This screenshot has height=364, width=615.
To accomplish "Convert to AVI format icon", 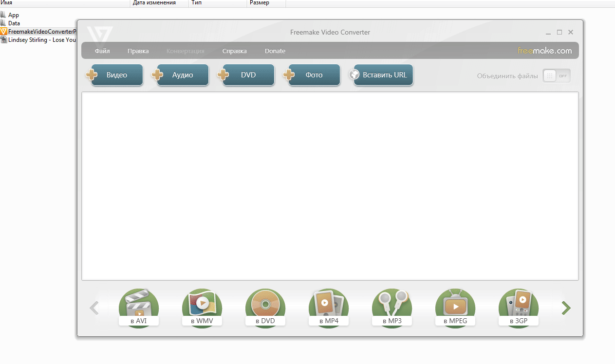I will point(139,308).
